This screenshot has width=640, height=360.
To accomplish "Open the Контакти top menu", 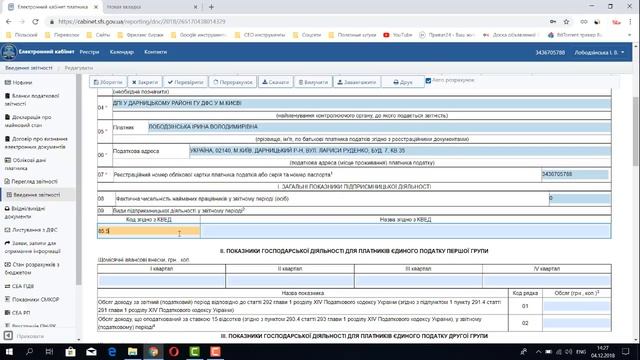I will coord(156,52).
